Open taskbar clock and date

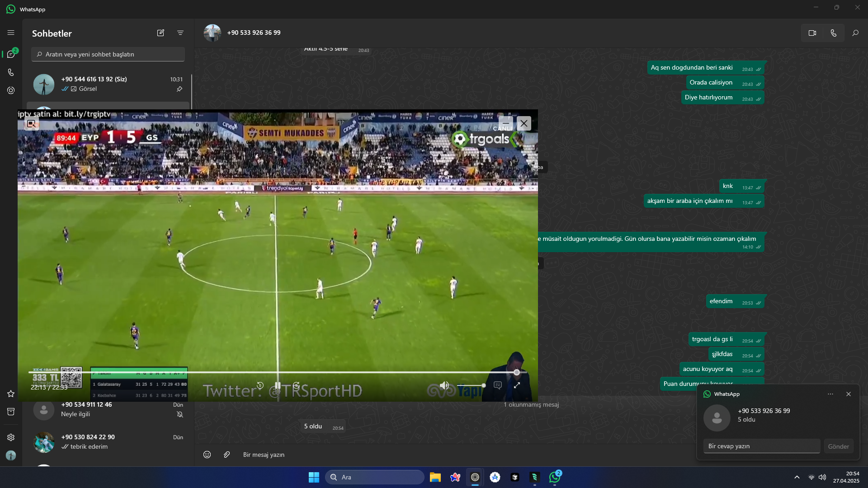click(x=846, y=477)
